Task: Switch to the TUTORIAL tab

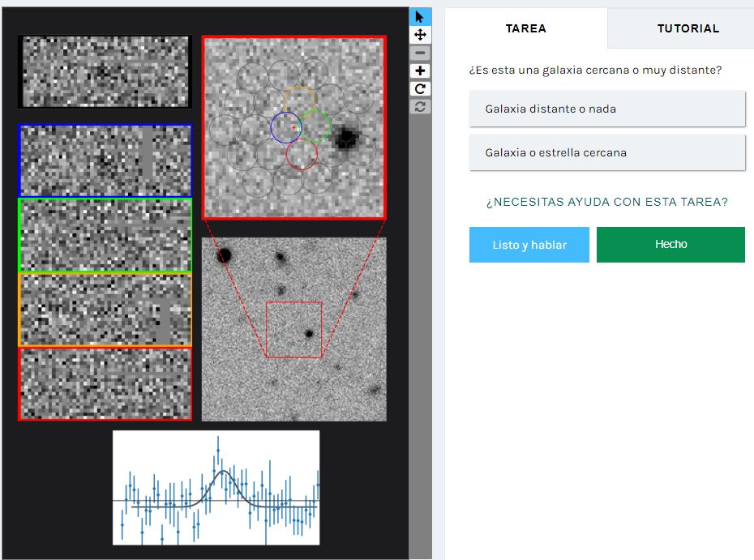Action: 688,28
